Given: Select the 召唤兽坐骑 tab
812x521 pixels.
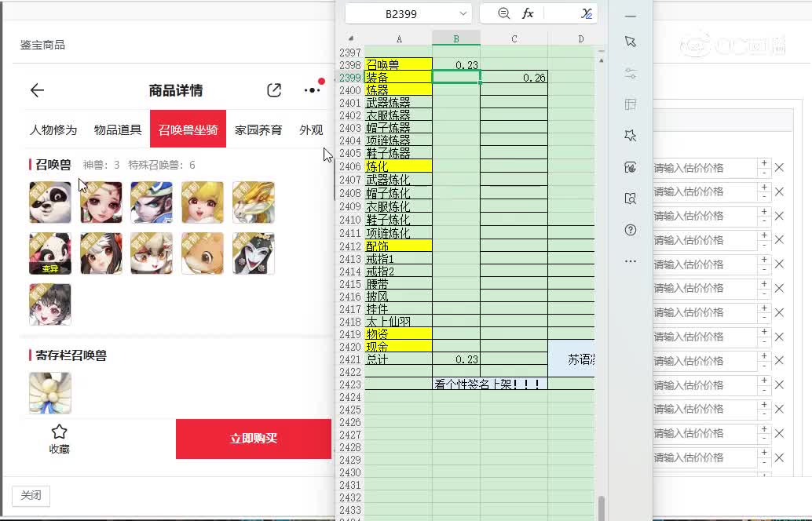Looking at the screenshot, I should pyautogui.click(x=188, y=129).
